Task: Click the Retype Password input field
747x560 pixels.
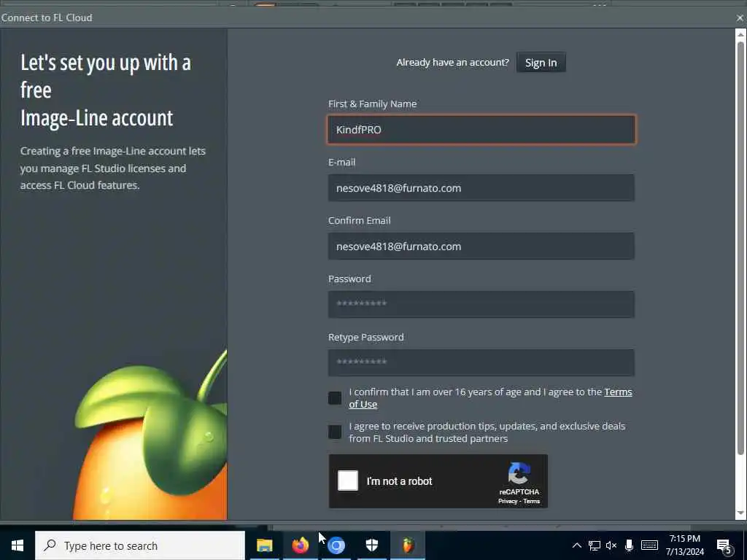Action: [x=481, y=362]
